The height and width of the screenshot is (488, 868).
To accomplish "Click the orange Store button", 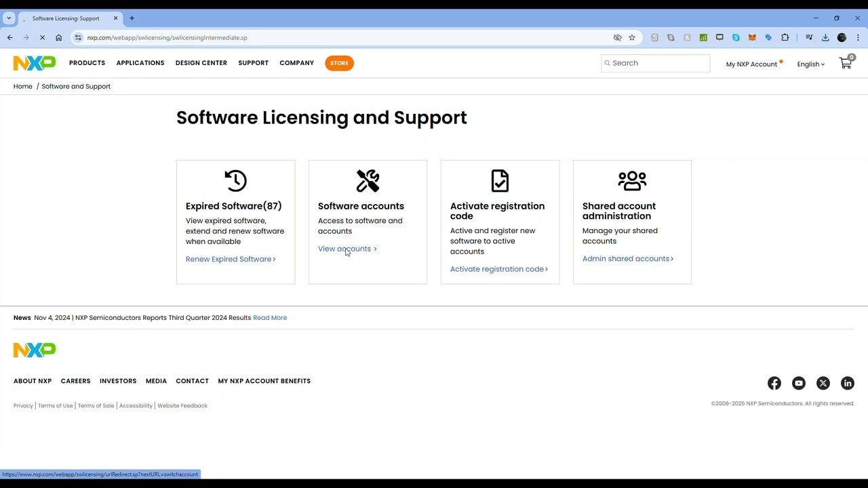I will (x=339, y=63).
